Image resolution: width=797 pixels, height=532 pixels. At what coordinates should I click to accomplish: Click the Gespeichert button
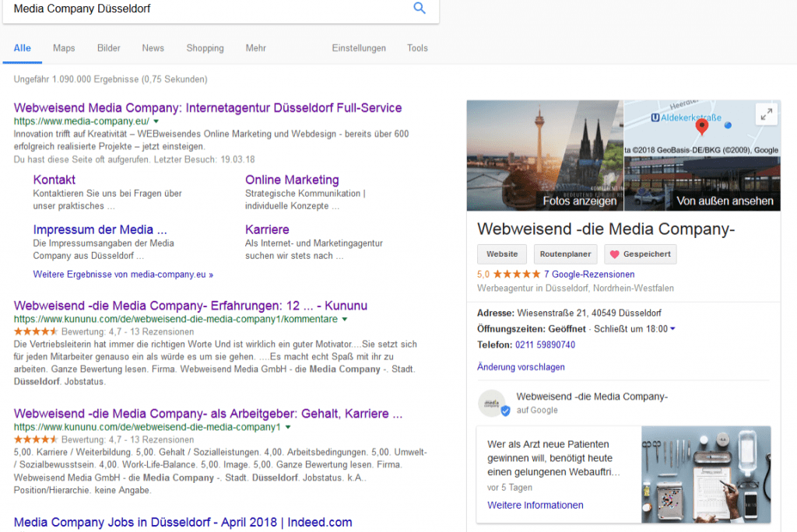coord(641,254)
